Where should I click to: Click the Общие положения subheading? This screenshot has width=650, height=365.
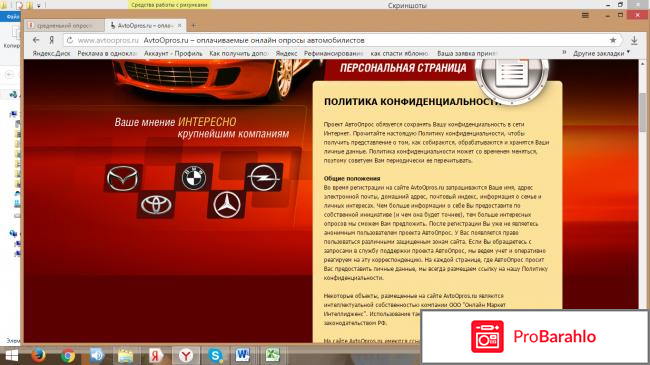(352, 178)
